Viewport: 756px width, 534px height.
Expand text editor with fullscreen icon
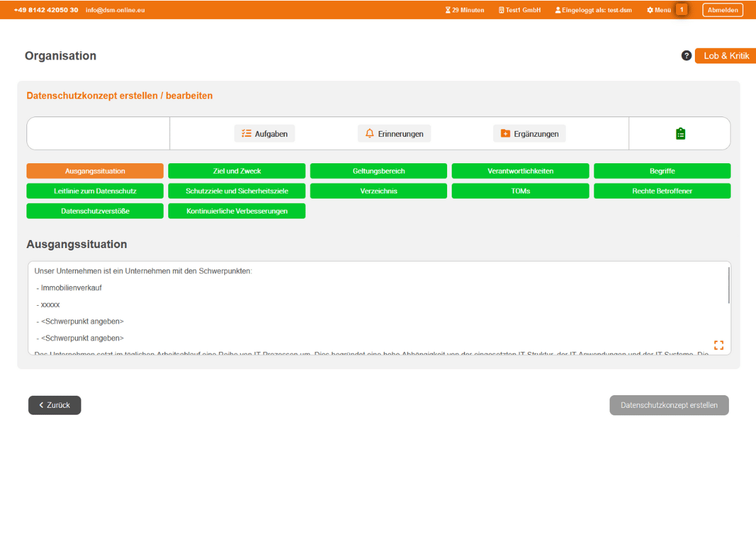tap(719, 345)
